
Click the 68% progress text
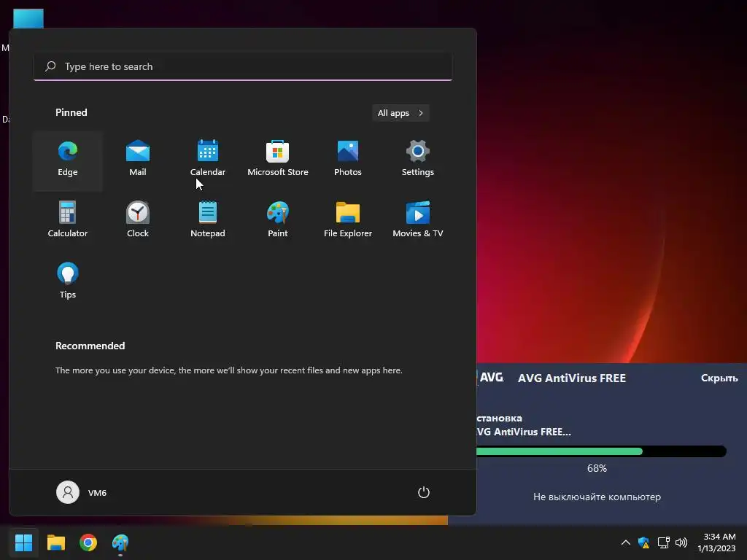point(597,469)
